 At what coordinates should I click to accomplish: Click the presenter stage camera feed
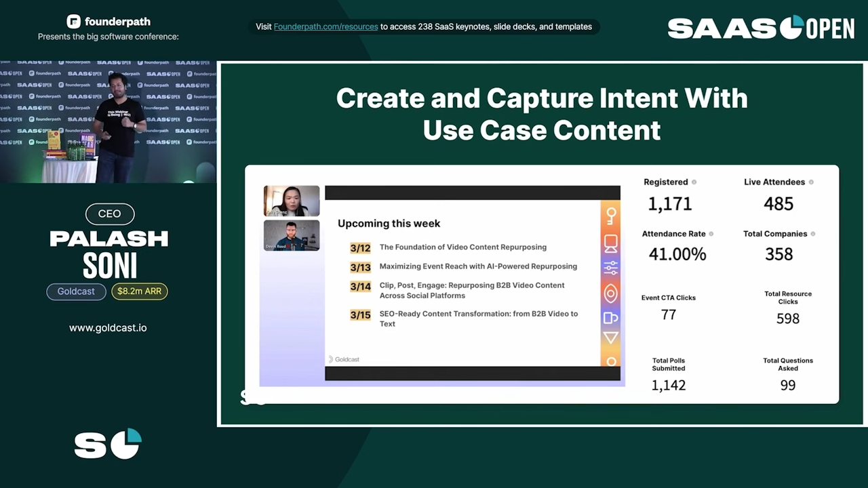point(108,122)
